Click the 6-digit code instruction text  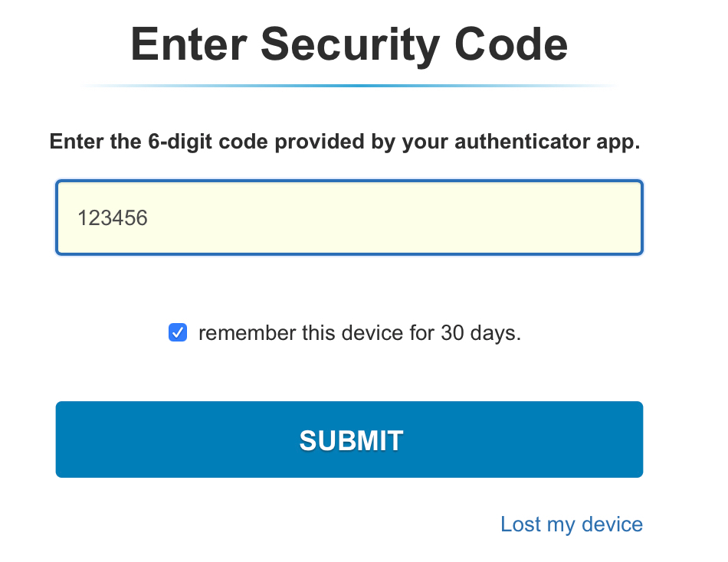coord(345,142)
